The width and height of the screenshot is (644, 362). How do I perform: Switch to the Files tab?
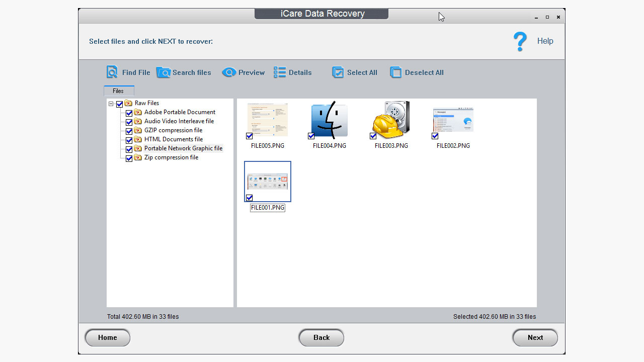pos(119,91)
